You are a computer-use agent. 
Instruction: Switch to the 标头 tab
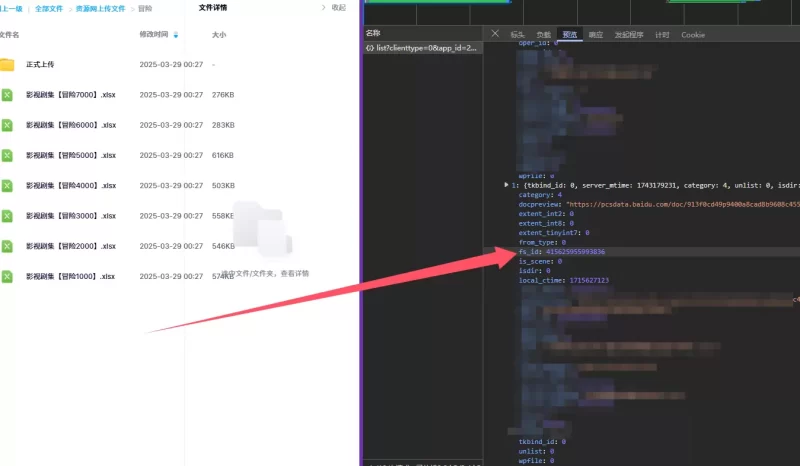point(517,35)
